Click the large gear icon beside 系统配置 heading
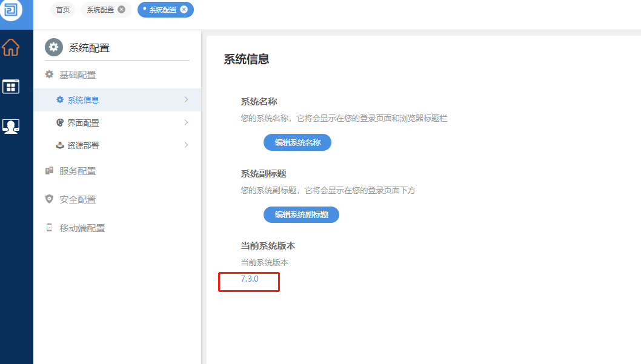 [x=54, y=47]
